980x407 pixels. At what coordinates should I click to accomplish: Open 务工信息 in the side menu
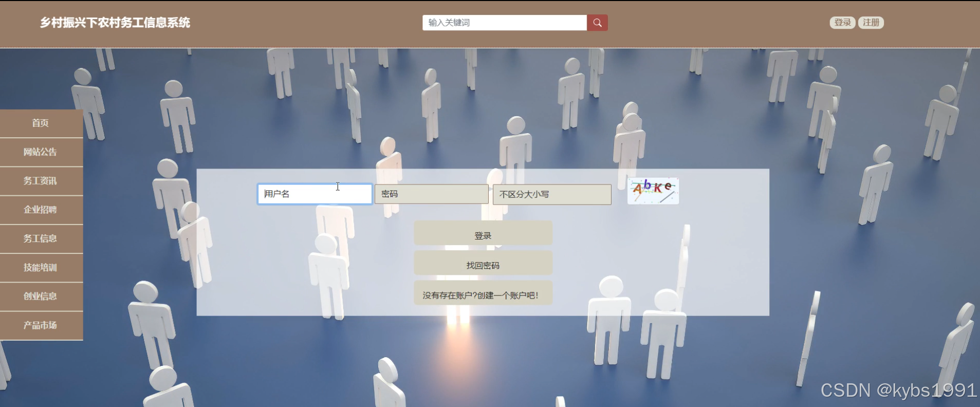pos(41,238)
